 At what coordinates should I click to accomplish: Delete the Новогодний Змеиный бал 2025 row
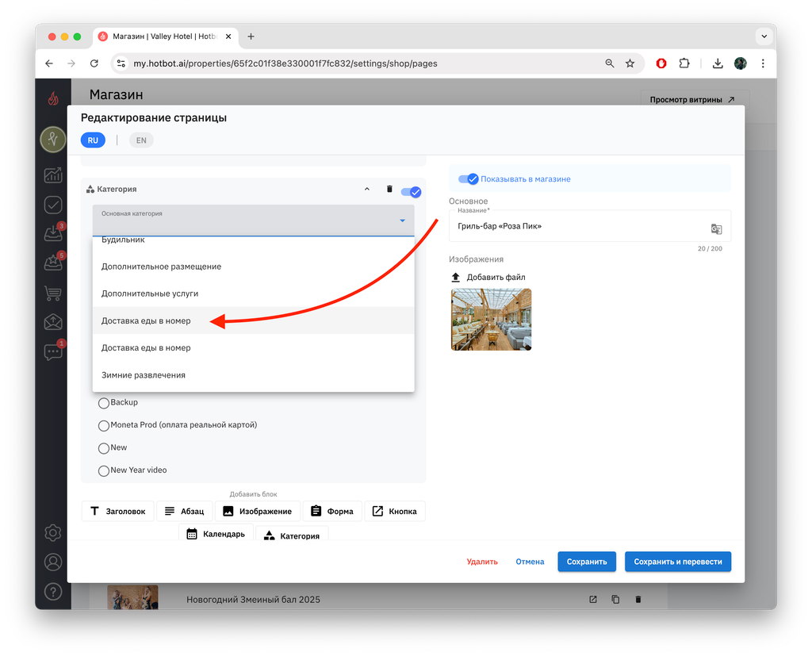point(638,600)
